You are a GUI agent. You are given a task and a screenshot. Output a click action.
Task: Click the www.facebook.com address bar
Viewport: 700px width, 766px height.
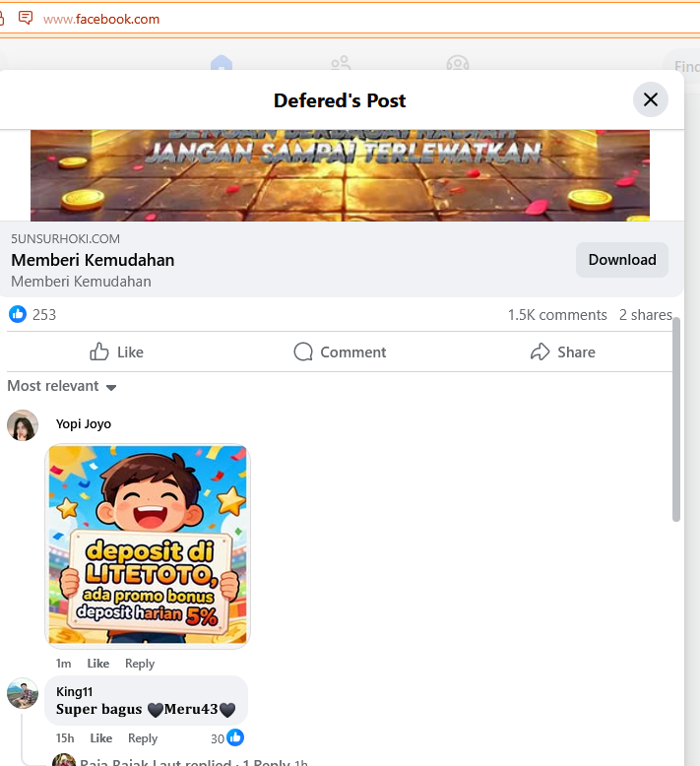point(101,19)
